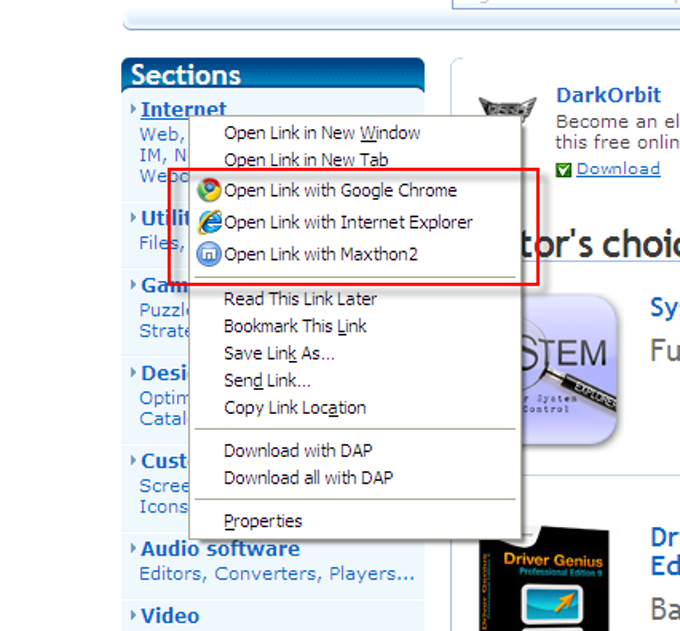The height and width of the screenshot is (631, 680).
Task: Select Open Link with Maxthon2
Action: point(355,254)
